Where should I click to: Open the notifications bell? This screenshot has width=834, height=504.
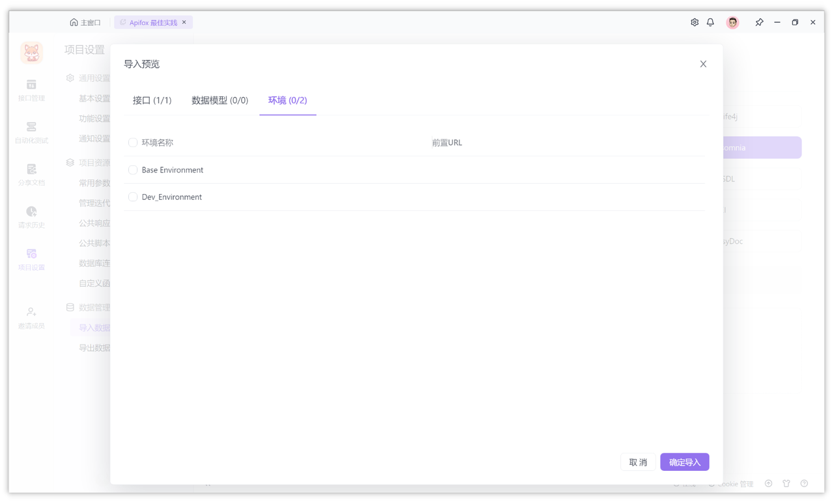click(710, 22)
